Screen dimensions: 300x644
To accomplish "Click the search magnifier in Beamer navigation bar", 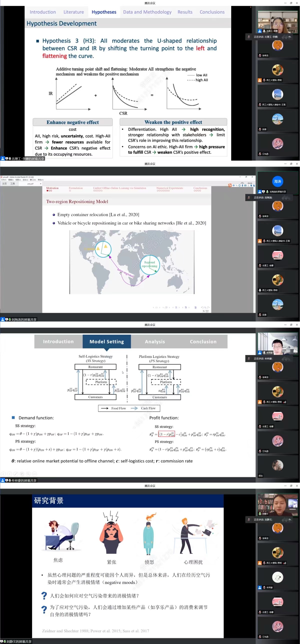I will point(205,307).
